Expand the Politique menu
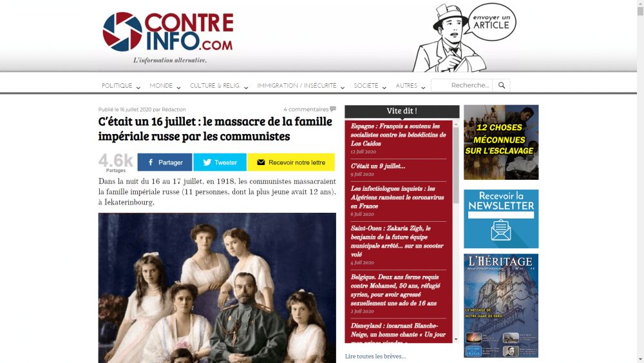Viewport: 644px width, 363px height. point(121,86)
